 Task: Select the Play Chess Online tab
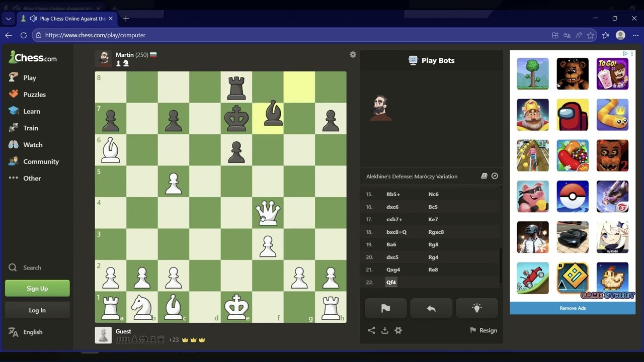(x=67, y=19)
